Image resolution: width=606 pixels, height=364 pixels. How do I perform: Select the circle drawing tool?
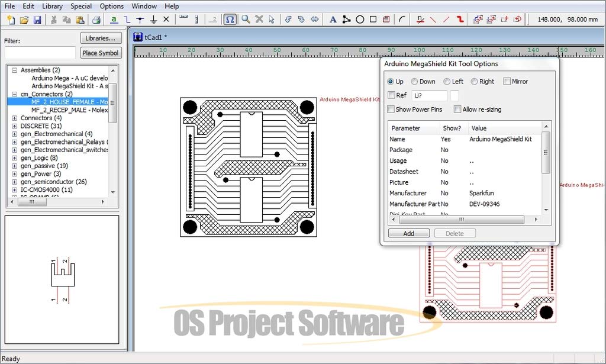(x=359, y=20)
